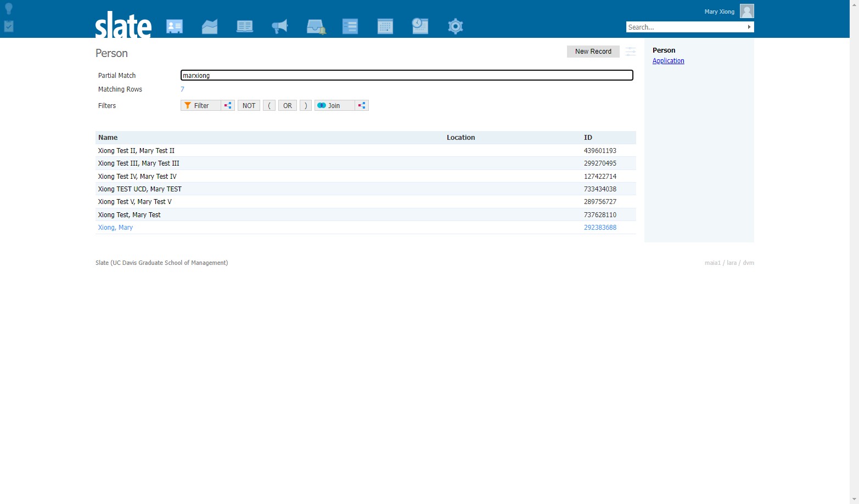Click the Location column header
859x504 pixels.
461,138
